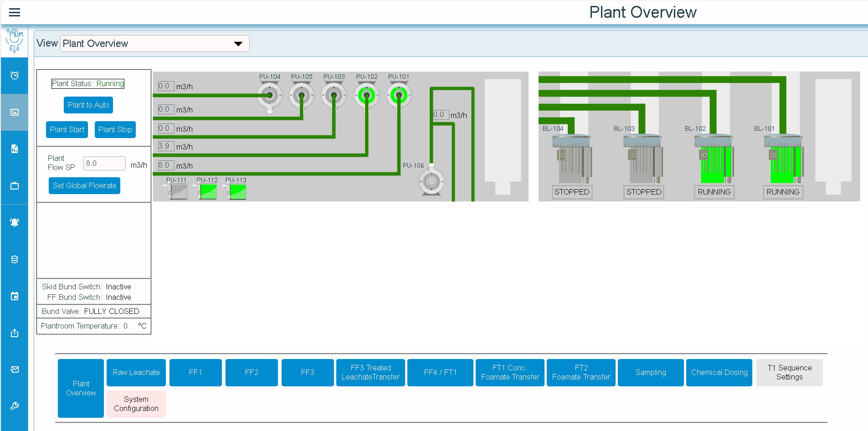The height and width of the screenshot is (431, 868).
Task: Open the Chemical Dosing tab
Action: [x=719, y=373]
